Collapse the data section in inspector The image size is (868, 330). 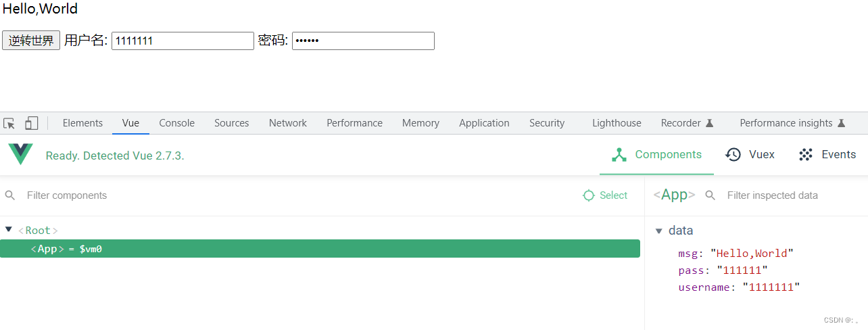[x=659, y=231]
